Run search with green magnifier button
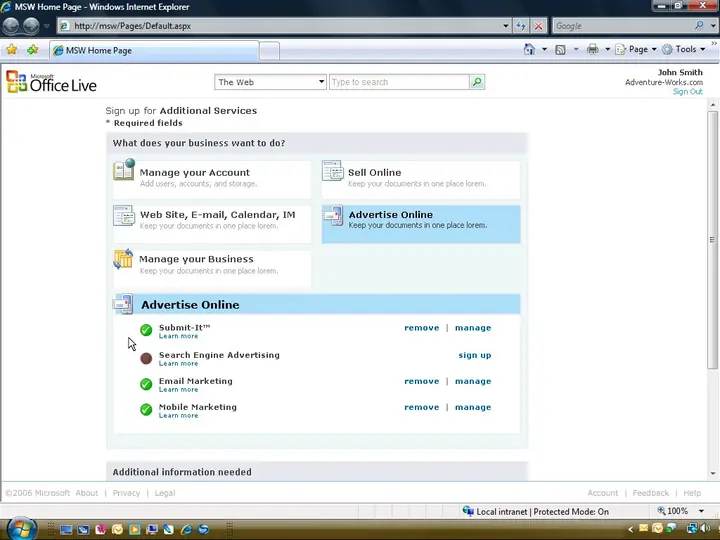720x540 pixels. pyautogui.click(x=477, y=82)
